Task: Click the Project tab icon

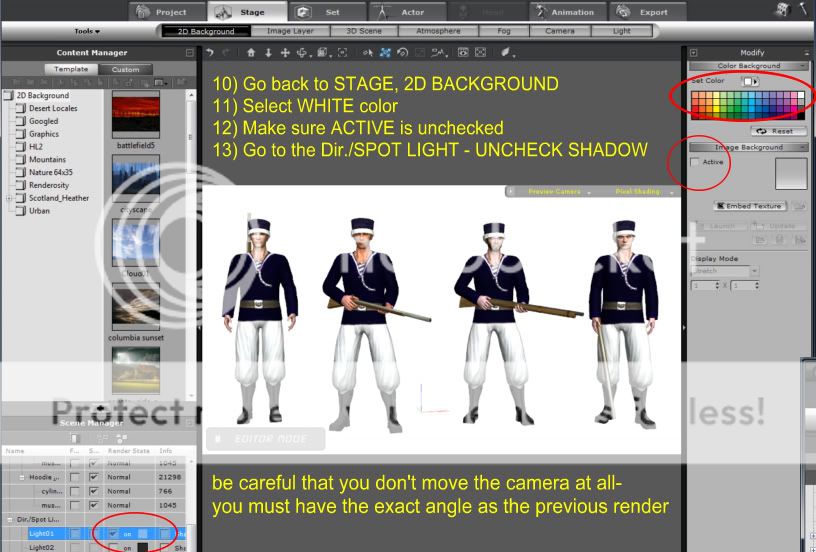Action: click(x=141, y=12)
